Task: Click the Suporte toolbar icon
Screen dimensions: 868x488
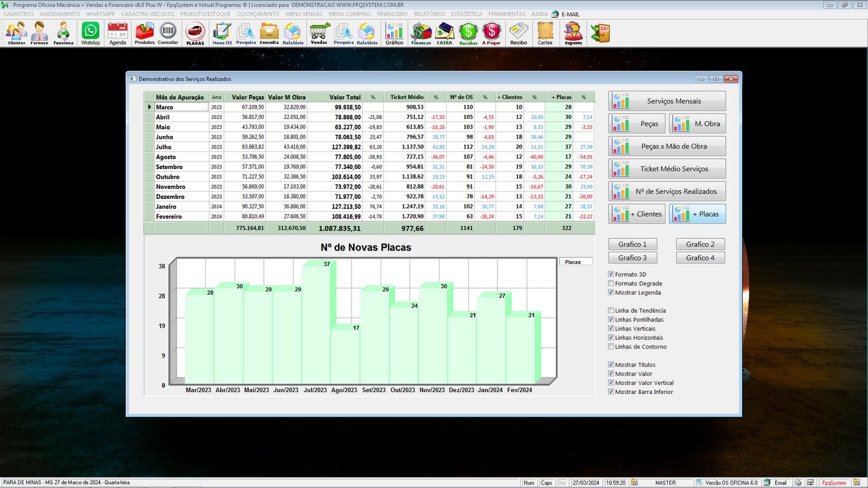Action: [x=573, y=33]
